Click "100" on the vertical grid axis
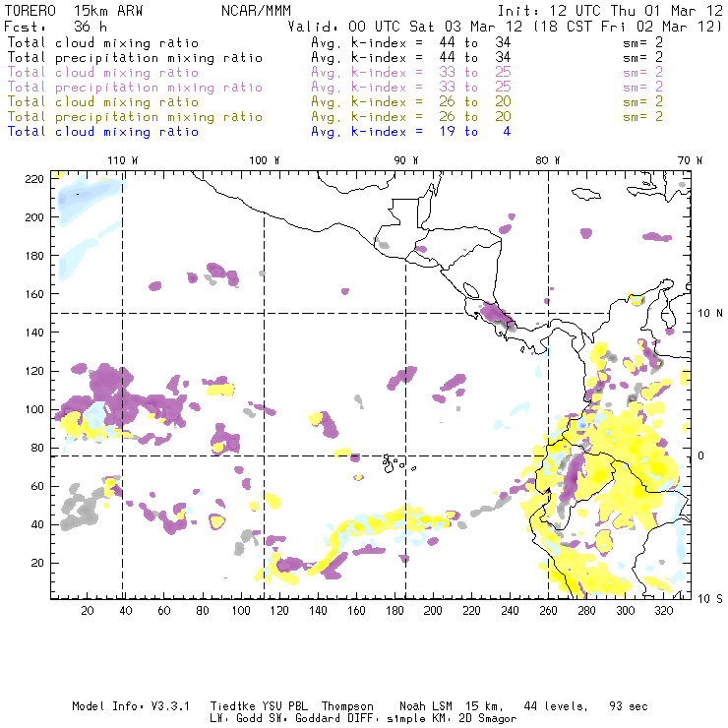Screen dimensions: 728x728 (34, 409)
